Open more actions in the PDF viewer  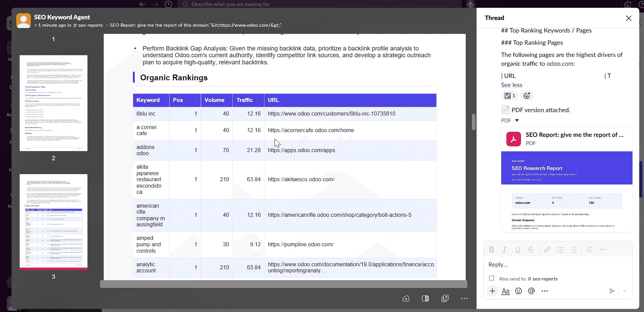(464, 298)
